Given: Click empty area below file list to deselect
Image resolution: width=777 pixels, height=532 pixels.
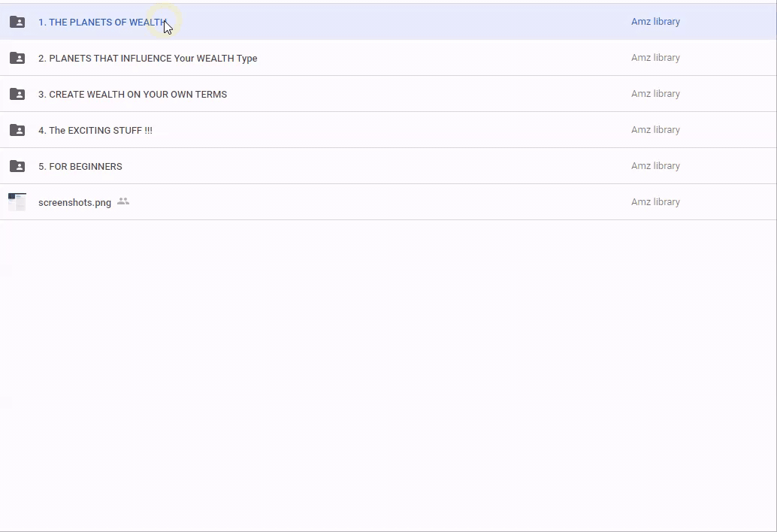Looking at the screenshot, I should [x=388, y=376].
